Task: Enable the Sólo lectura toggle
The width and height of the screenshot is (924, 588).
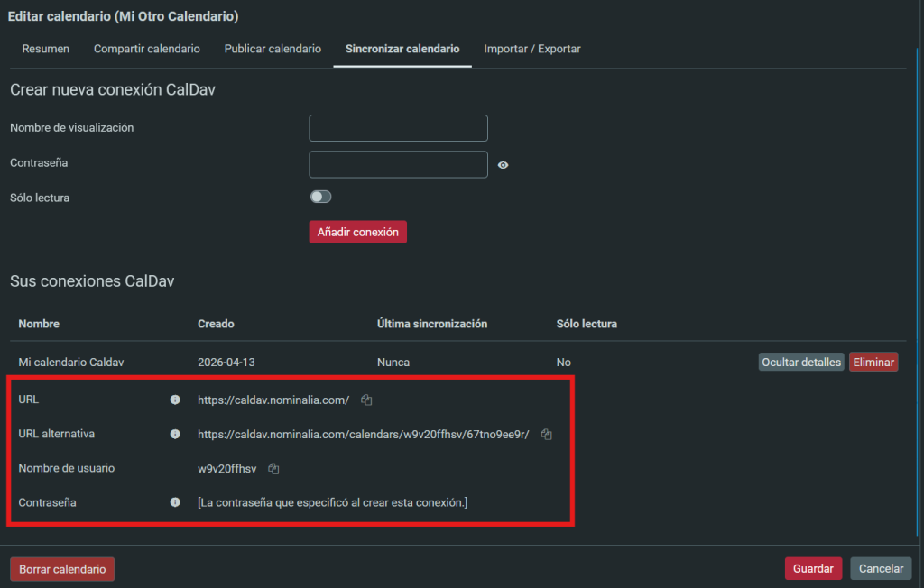Action: (x=320, y=197)
